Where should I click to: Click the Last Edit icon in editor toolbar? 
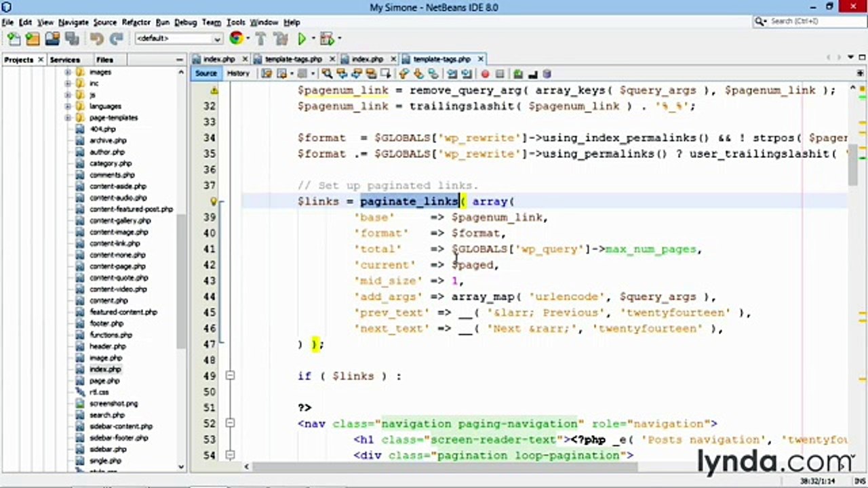(267, 73)
